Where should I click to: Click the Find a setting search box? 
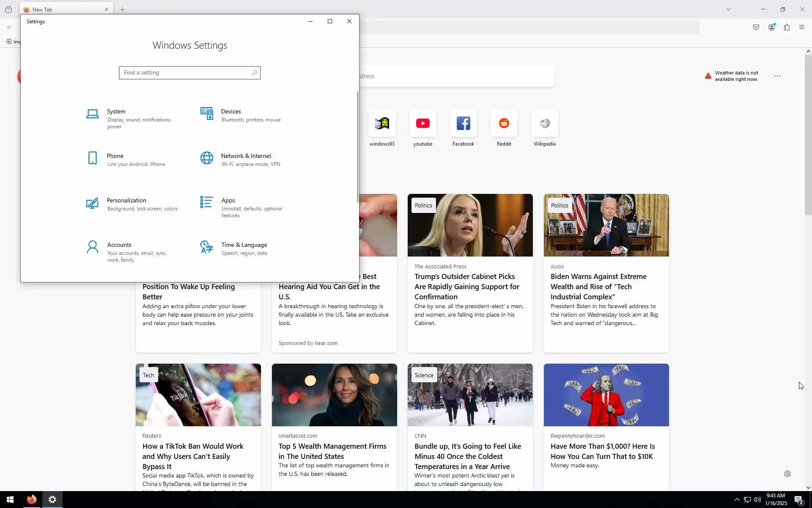[186, 73]
